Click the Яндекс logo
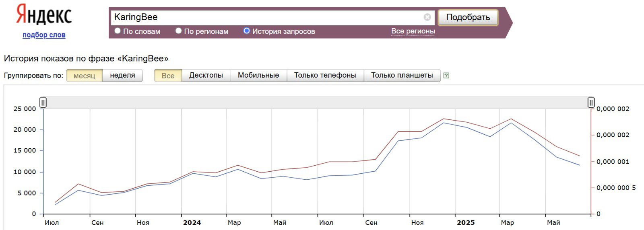The width and height of the screenshot is (644, 230). coord(44,14)
